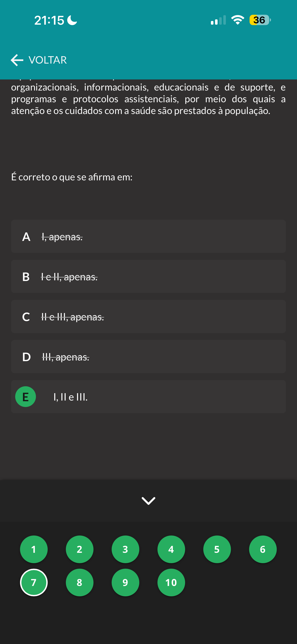This screenshot has height=644, width=297.
Task: Navigate to question 8
Action: [79, 583]
